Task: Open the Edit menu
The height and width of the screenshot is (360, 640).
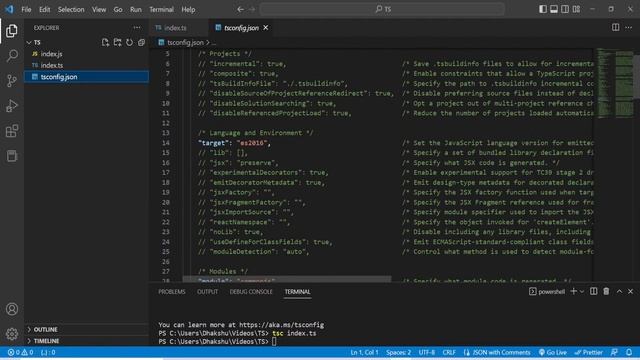Action: [44, 9]
